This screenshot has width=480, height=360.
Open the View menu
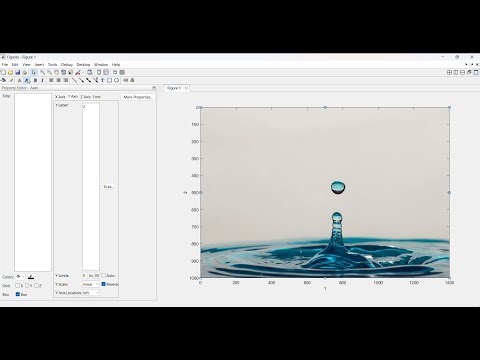click(x=26, y=65)
